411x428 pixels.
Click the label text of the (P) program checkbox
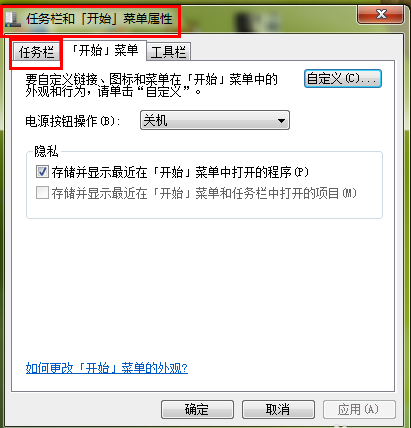180,172
